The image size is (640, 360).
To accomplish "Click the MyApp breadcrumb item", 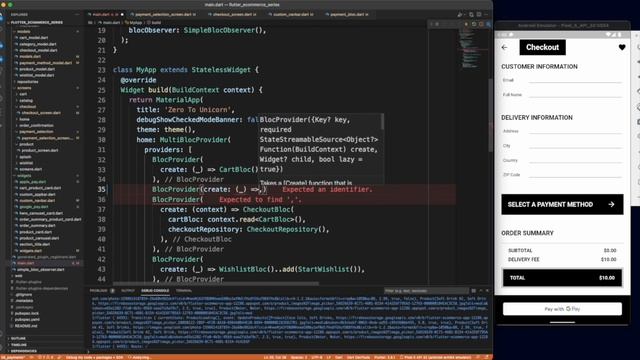I will pyautogui.click(x=133, y=23).
